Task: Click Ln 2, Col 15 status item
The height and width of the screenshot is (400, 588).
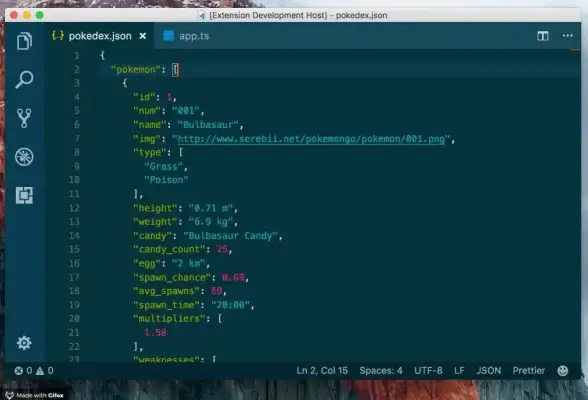Action: [x=322, y=371]
